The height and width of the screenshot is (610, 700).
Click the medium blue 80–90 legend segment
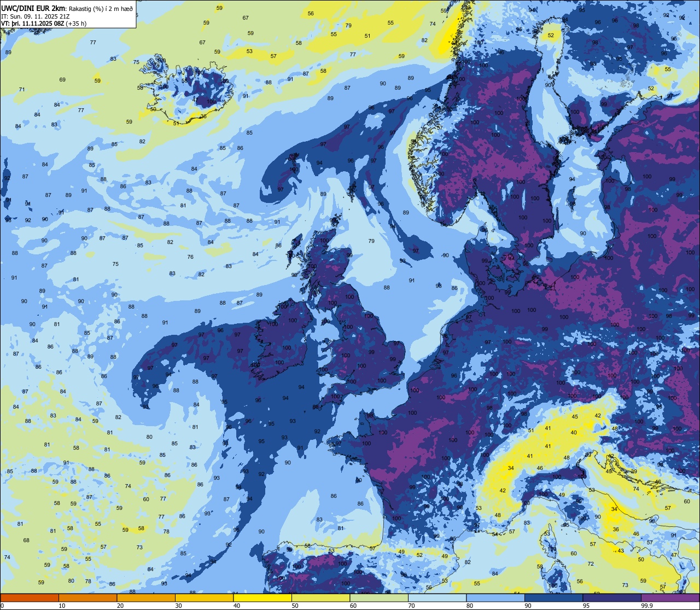click(495, 597)
